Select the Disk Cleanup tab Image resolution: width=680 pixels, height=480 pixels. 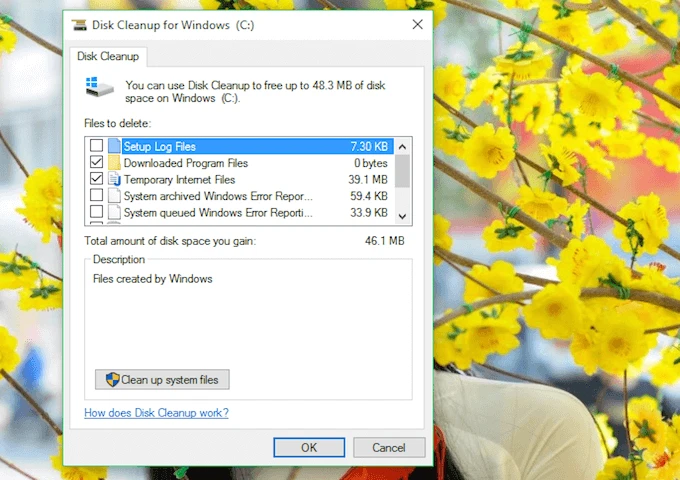pyautogui.click(x=108, y=56)
